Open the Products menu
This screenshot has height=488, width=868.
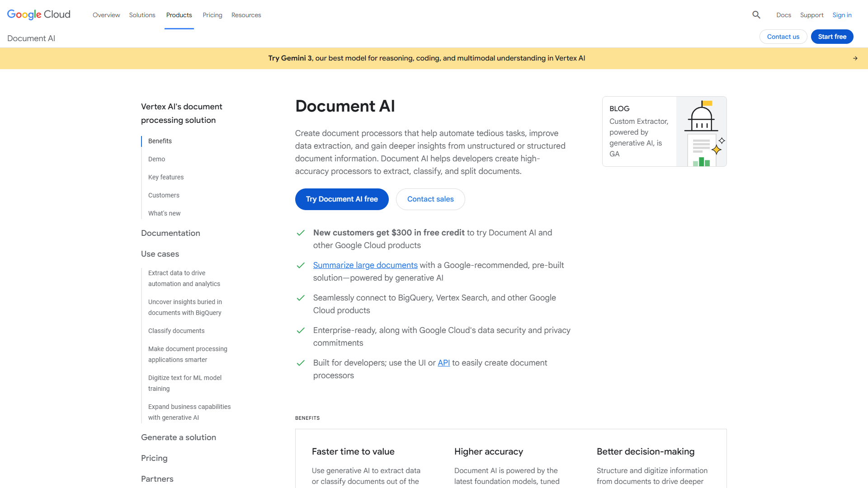tap(179, 15)
